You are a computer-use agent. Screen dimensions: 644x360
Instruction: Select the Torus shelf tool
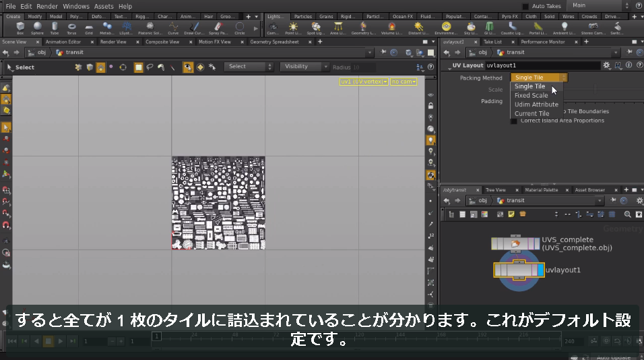click(x=71, y=28)
